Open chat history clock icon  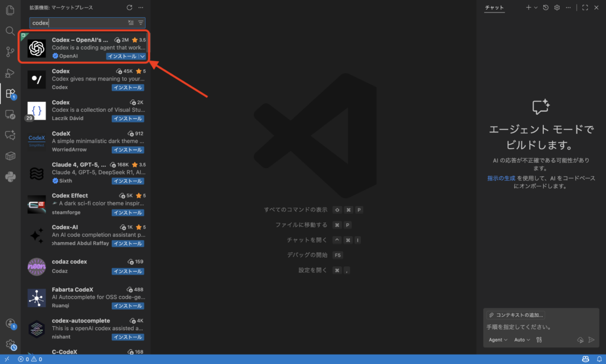pyautogui.click(x=546, y=8)
